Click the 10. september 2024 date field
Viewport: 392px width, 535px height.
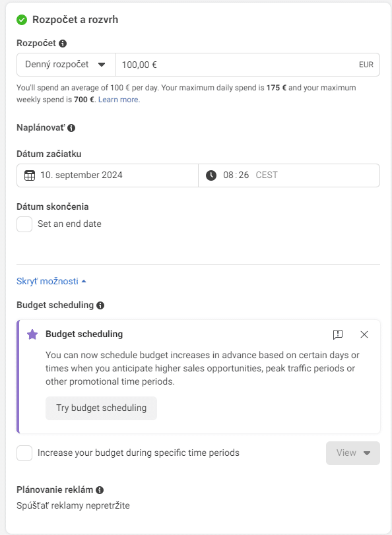point(108,175)
